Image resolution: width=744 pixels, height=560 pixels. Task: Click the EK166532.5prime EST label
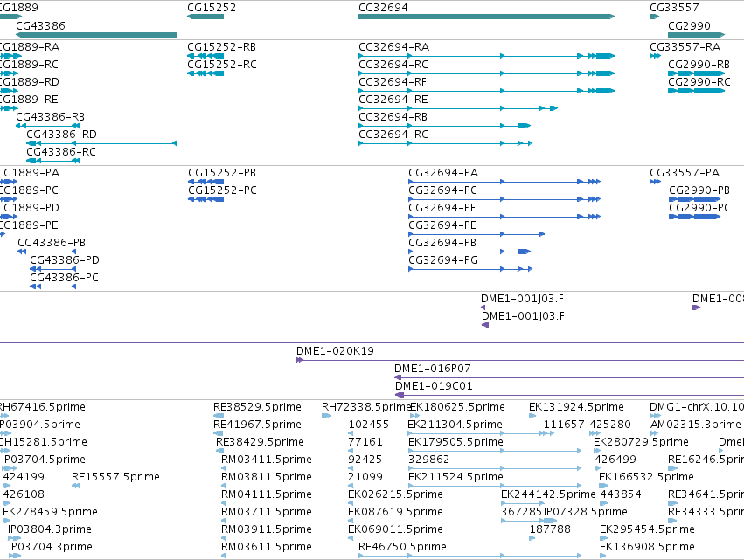click(646, 477)
